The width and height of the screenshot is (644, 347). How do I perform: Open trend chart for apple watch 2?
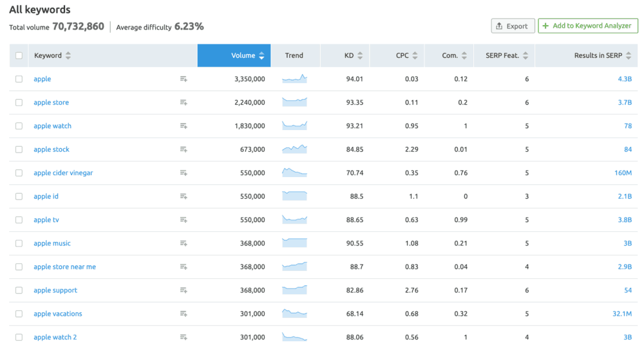294,337
